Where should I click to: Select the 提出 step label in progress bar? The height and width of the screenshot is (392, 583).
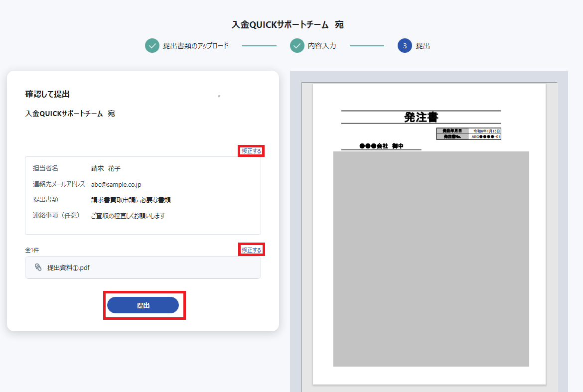pyautogui.click(x=423, y=46)
